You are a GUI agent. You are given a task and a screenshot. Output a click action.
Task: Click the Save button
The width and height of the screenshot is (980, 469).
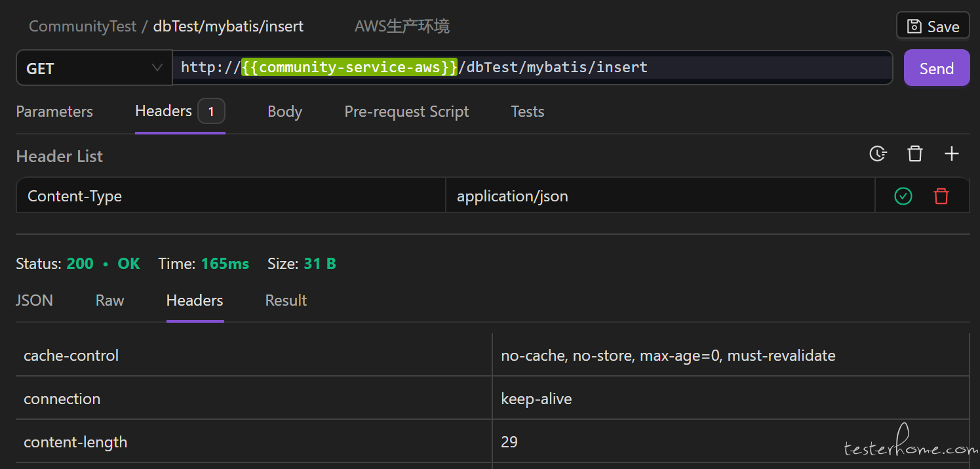(933, 26)
